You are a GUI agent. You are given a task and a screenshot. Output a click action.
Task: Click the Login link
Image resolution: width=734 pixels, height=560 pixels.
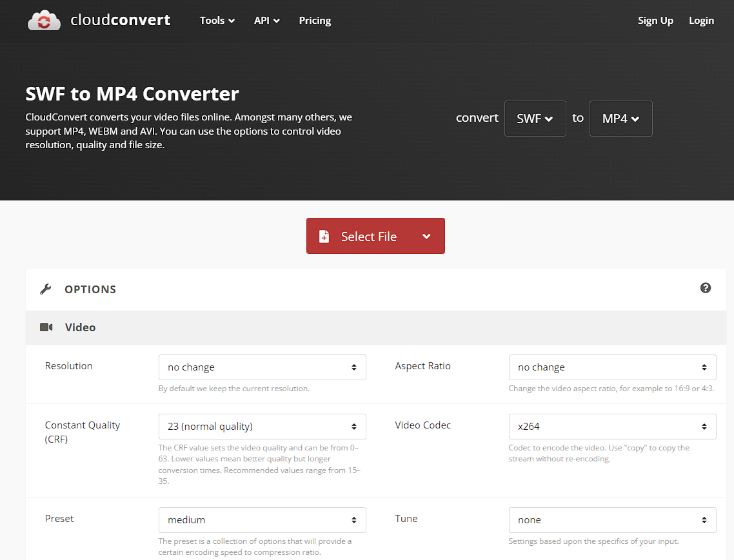(x=701, y=21)
